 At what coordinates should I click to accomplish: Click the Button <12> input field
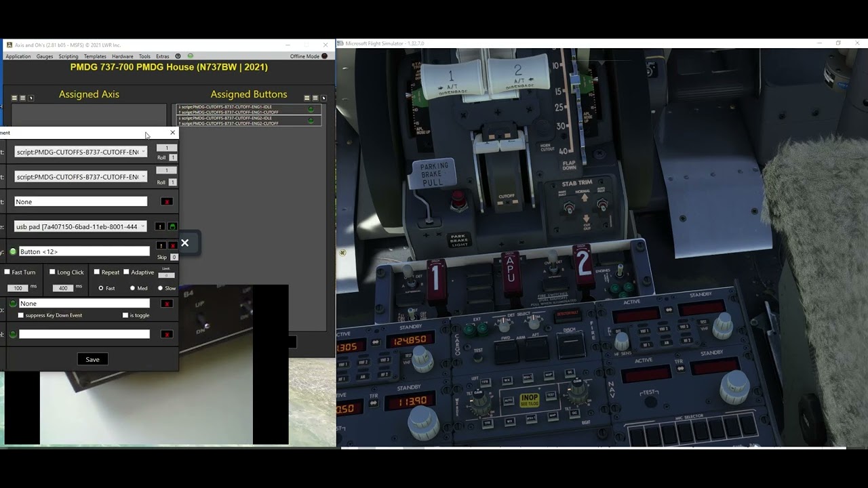point(84,251)
